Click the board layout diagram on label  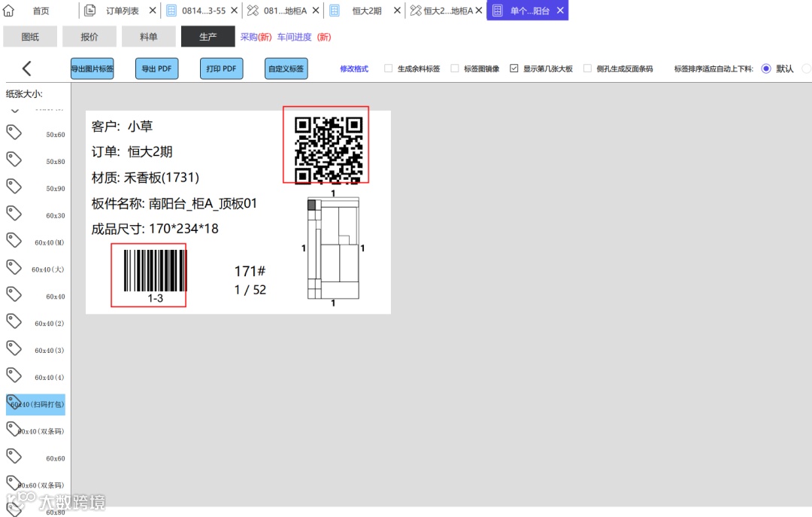tap(333, 248)
